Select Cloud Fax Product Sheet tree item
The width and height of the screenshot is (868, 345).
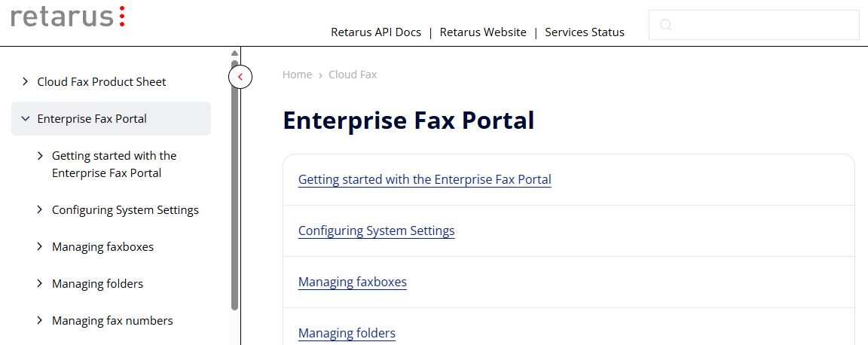pos(101,81)
